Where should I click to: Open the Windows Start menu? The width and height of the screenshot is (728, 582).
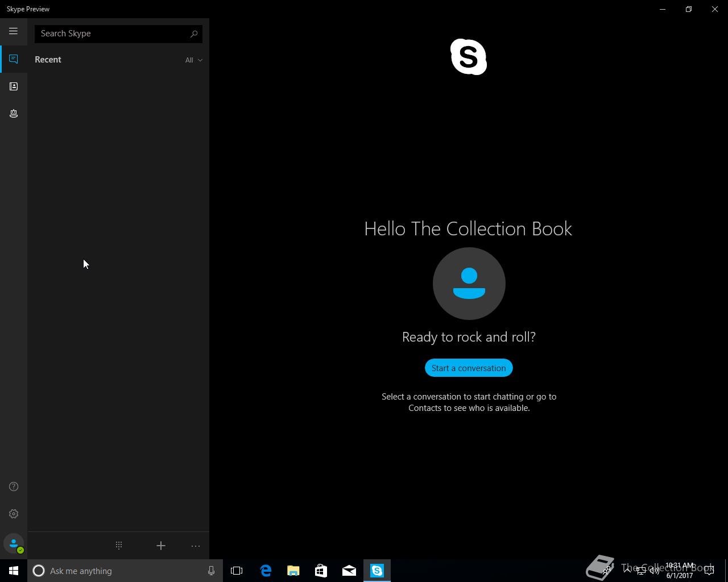click(14, 571)
